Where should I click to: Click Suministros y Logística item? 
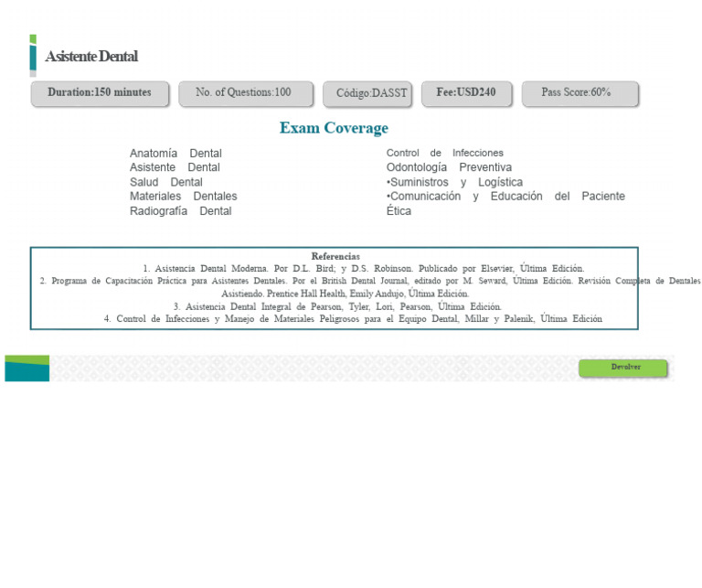pyautogui.click(x=454, y=182)
